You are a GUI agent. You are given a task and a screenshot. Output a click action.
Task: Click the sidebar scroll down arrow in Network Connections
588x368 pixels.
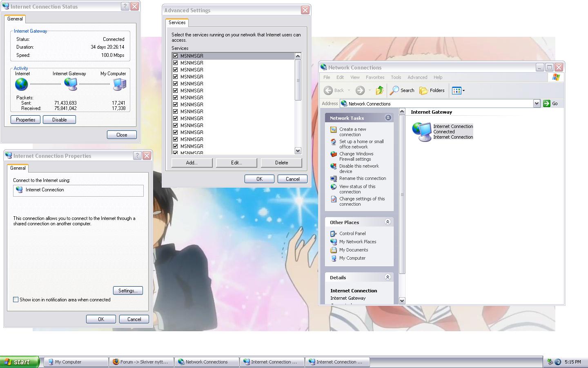402,301
